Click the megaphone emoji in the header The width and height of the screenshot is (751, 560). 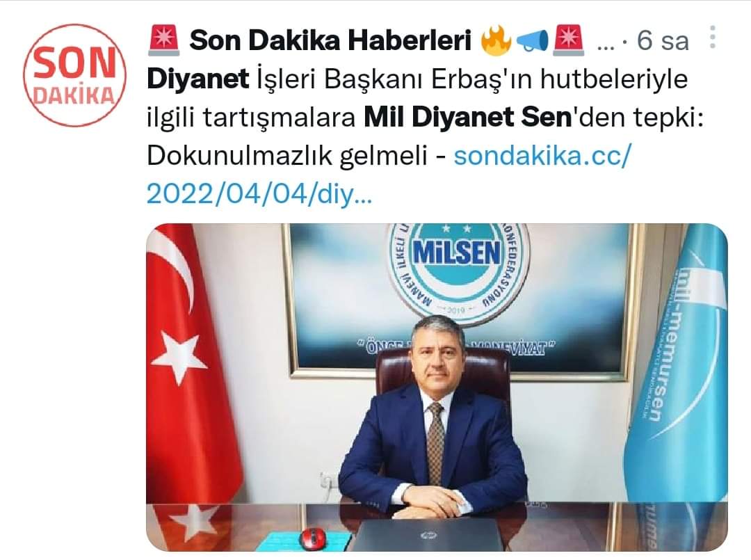[533, 41]
